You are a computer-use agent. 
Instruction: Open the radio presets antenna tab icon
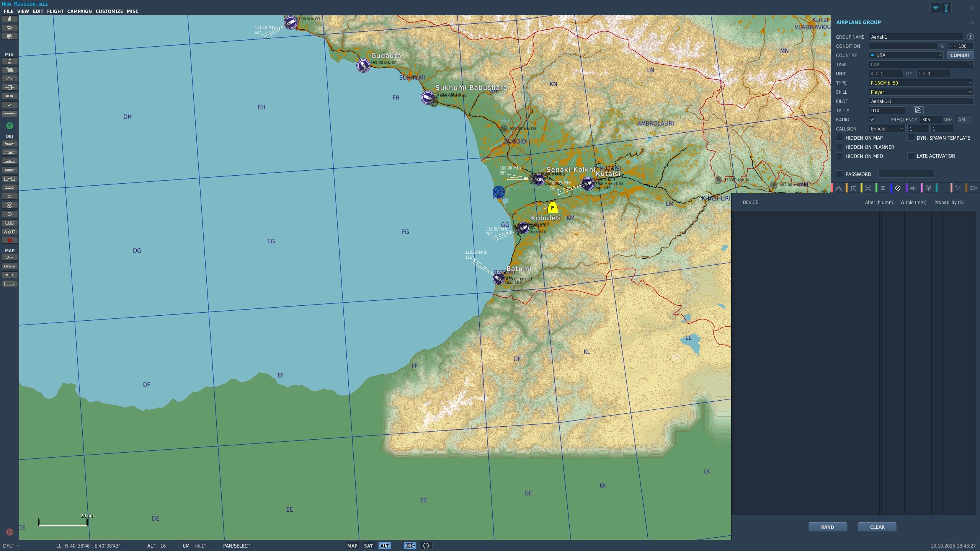pos(928,188)
